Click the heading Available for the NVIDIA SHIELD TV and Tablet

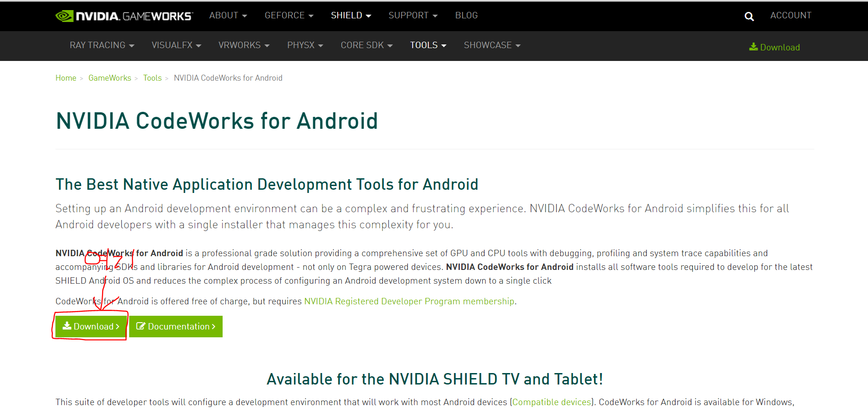coord(435,379)
